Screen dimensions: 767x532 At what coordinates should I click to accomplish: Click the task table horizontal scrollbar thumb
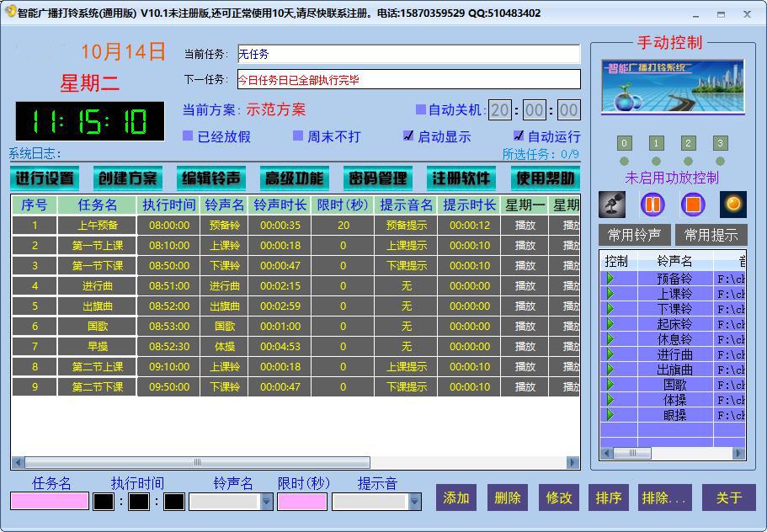pos(197,462)
